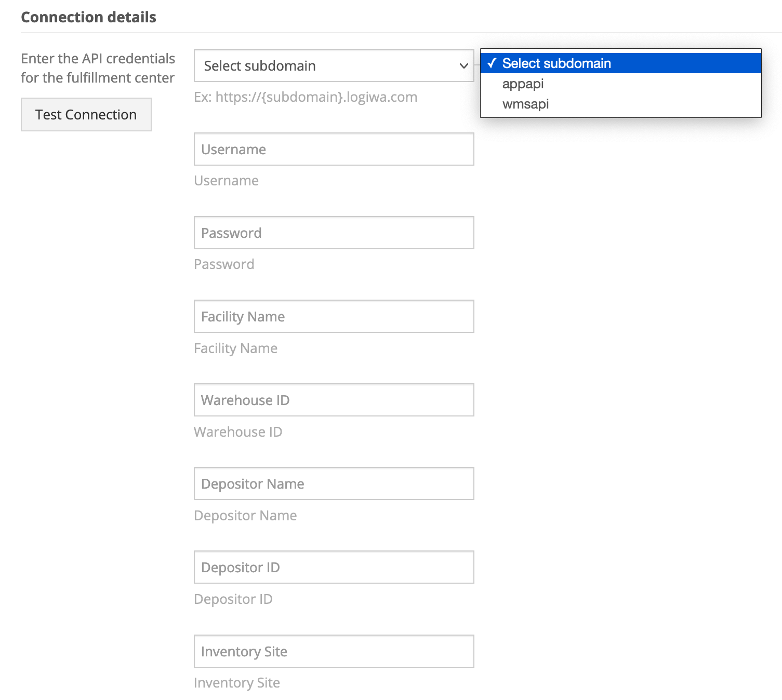Activate the Inventory Site input field
Viewport: 782px width, 700px height.
(334, 651)
